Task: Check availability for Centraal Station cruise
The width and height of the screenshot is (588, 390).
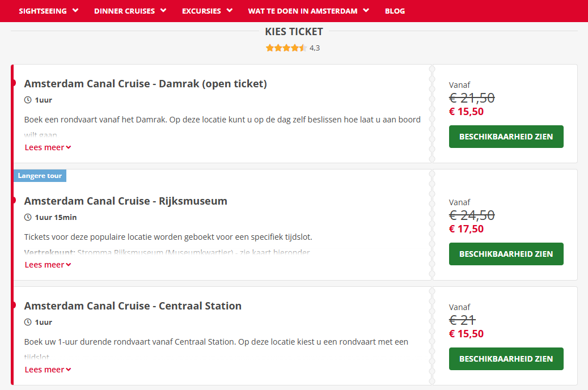Action: tap(506, 359)
